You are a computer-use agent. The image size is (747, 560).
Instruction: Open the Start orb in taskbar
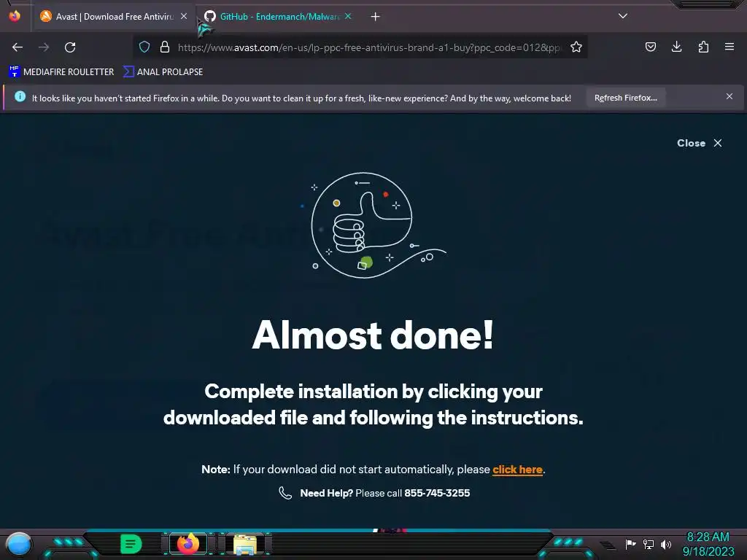click(19, 545)
